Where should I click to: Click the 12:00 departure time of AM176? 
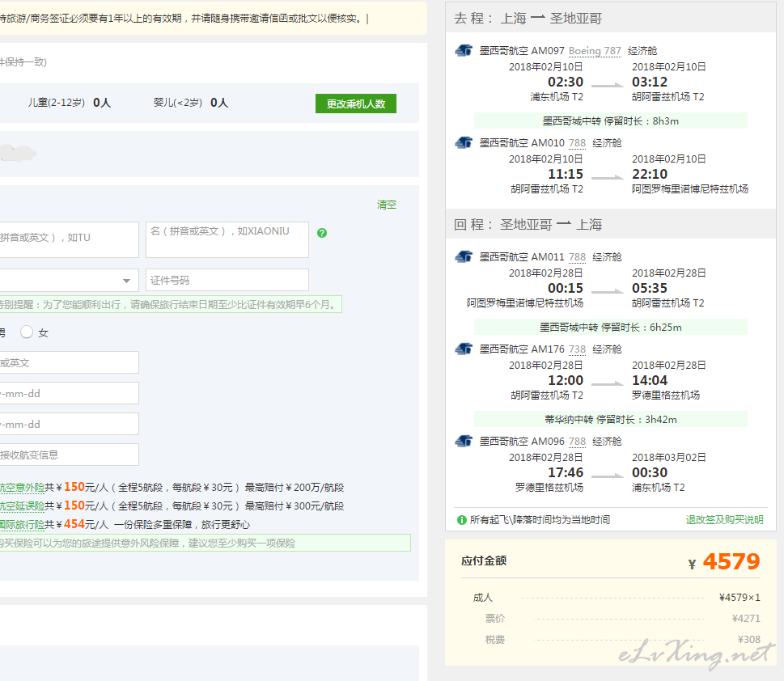pyautogui.click(x=566, y=380)
